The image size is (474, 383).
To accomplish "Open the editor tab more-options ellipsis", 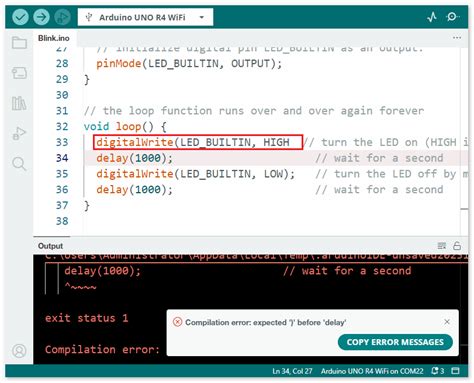I will click(x=457, y=38).
